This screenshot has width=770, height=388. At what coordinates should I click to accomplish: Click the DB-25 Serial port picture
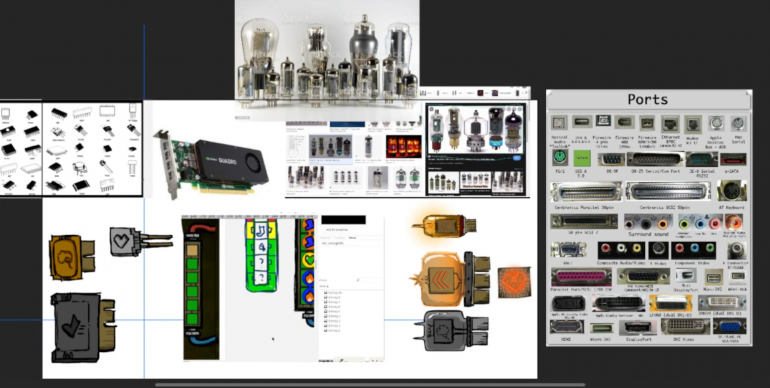[x=656, y=159]
